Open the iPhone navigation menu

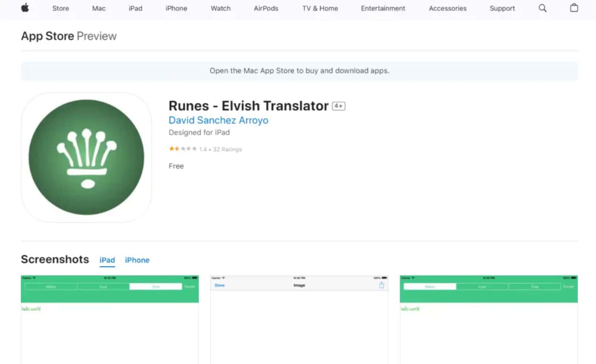pyautogui.click(x=176, y=8)
